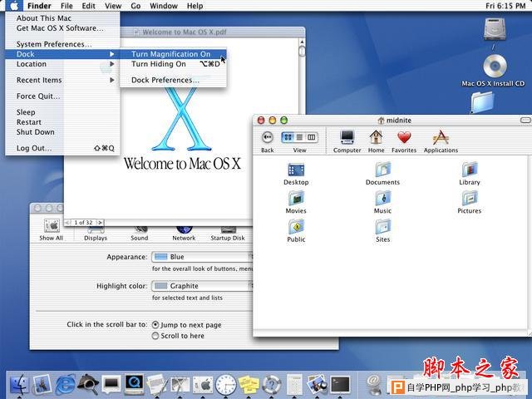Choose Get Mac OS X Software…
The height and width of the screenshot is (399, 532).
(62, 28)
